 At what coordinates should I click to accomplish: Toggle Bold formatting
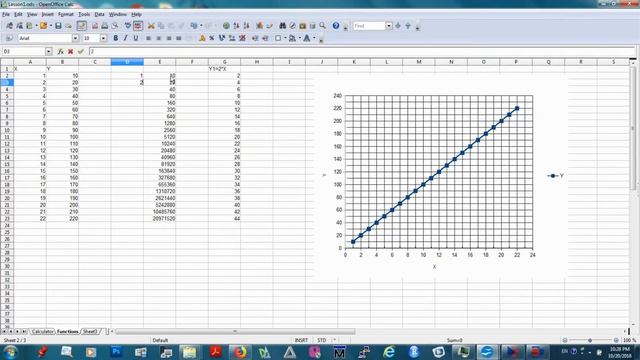pyautogui.click(x=116, y=38)
